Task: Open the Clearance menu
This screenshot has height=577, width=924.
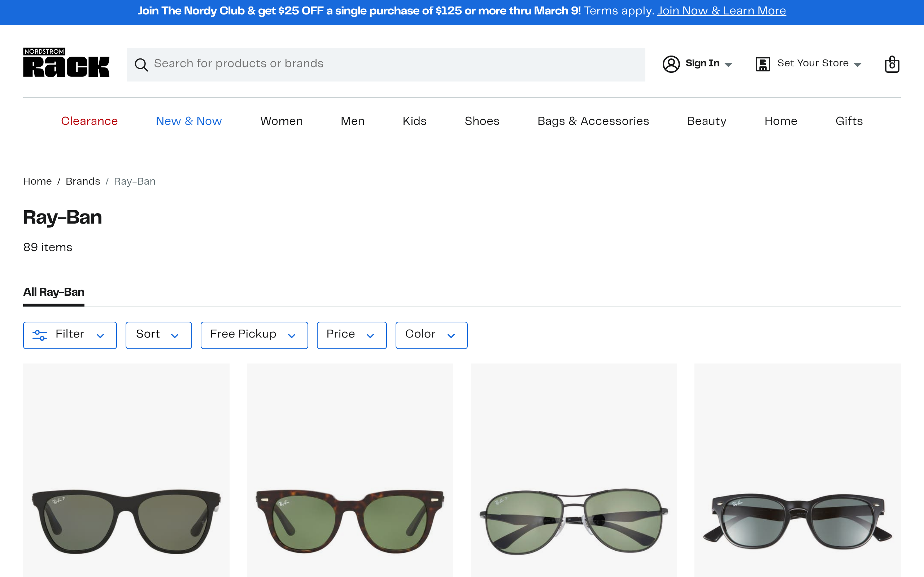Action: coord(90,121)
